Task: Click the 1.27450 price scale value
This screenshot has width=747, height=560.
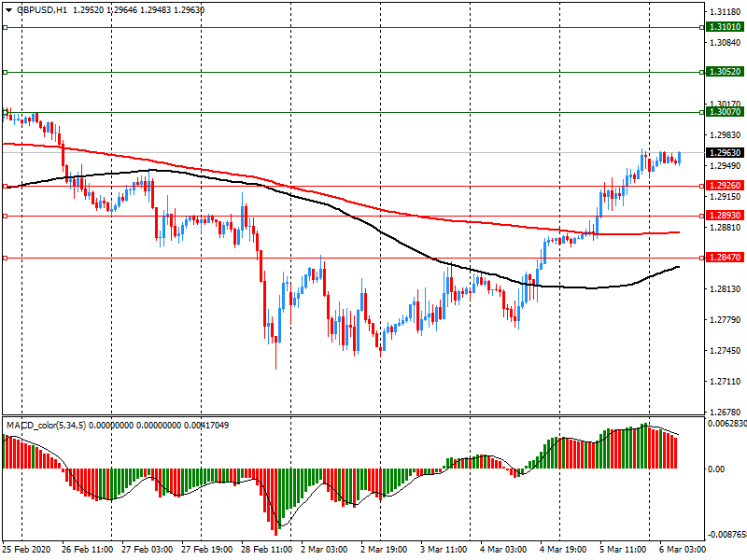Action: pyautogui.click(x=726, y=351)
